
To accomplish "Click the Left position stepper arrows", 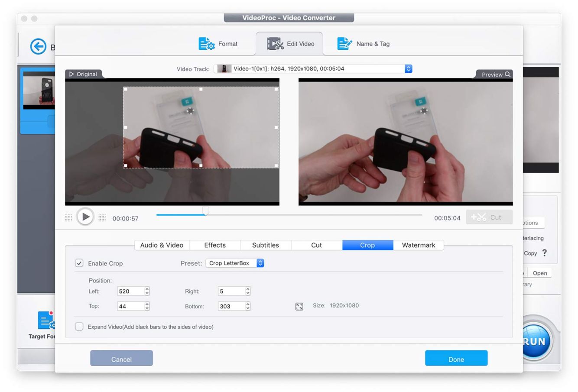I will click(x=147, y=292).
